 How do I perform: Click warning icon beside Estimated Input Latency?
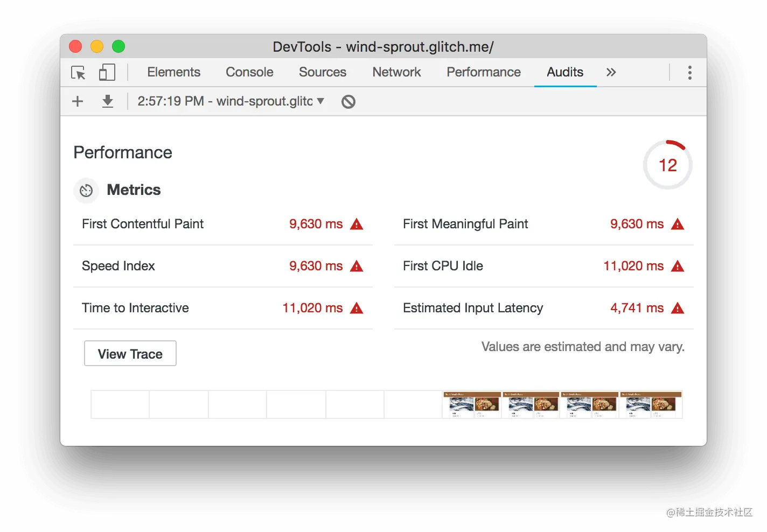tap(678, 308)
